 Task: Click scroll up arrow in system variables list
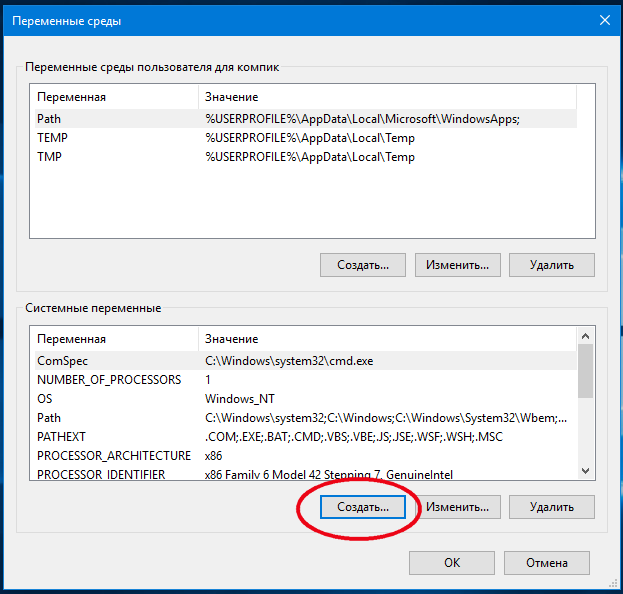[x=585, y=336]
